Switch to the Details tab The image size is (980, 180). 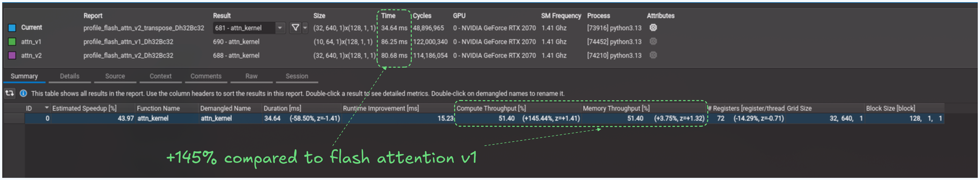(70, 76)
